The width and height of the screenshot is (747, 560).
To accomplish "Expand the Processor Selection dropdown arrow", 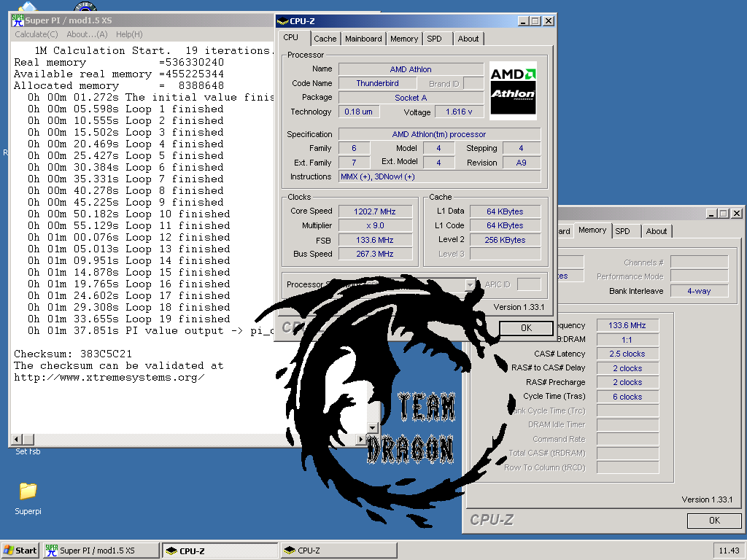I will [470, 285].
